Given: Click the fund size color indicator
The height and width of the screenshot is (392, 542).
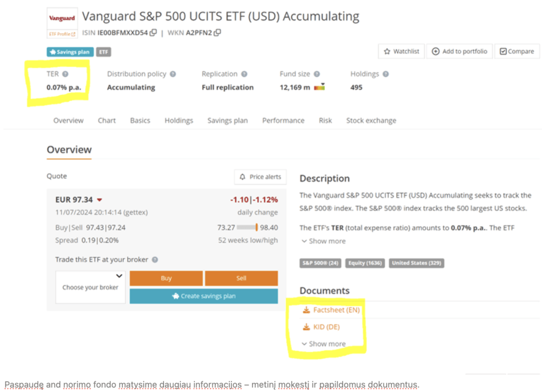Looking at the screenshot, I should coord(319,87).
